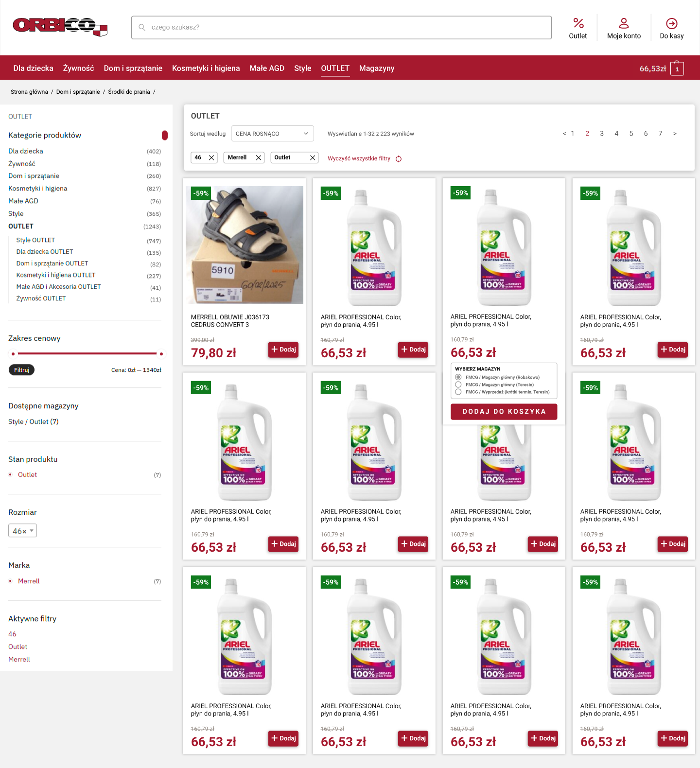Click the reset icon next to clear filters
This screenshot has width=700, height=768.
(399, 159)
